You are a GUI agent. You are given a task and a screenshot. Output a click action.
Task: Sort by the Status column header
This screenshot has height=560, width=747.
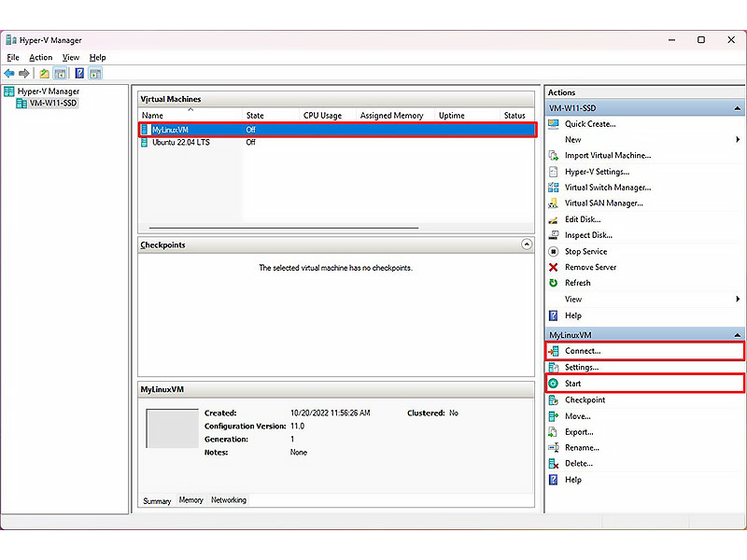pyautogui.click(x=516, y=115)
